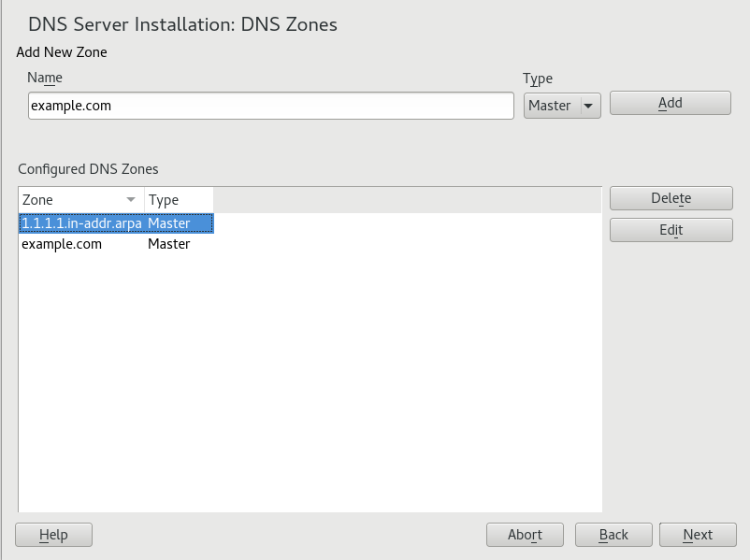This screenshot has width=750, height=560.
Task: Sort the table by Type column header
Action: coord(178,200)
